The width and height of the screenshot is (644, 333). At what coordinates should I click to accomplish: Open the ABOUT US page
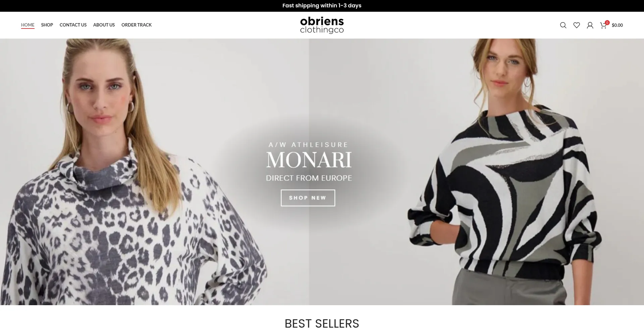pyautogui.click(x=104, y=25)
